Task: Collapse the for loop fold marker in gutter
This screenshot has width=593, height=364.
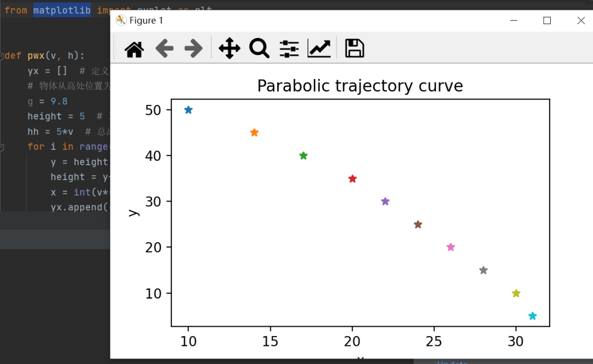Action: 2,148
